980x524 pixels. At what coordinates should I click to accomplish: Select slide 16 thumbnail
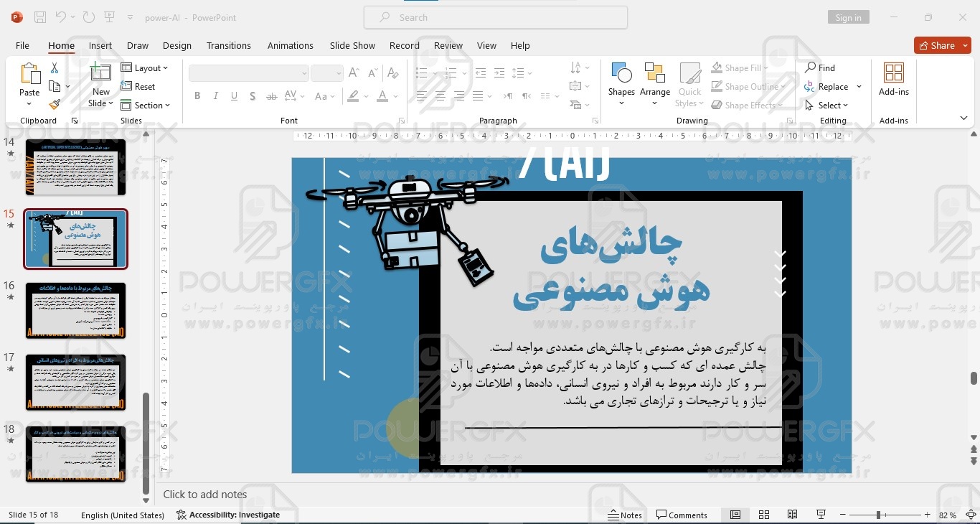tap(75, 311)
